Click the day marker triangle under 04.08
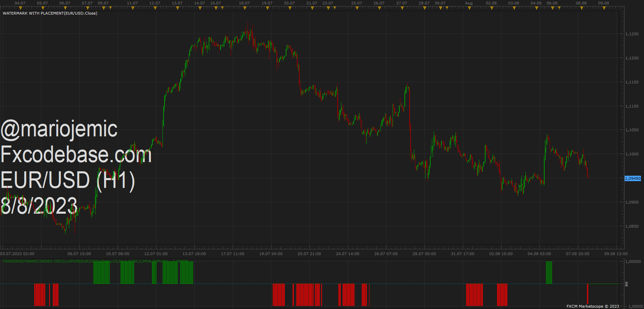Viewport: 644px width, 309px height. (x=536, y=8)
